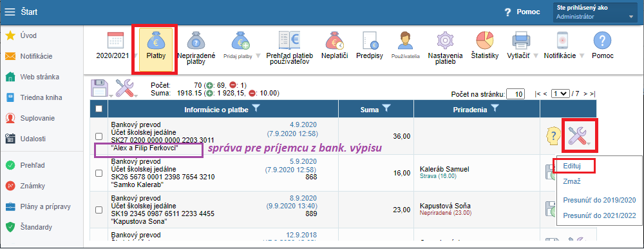644x249 pixels.
Task: Check the Alex a Filip Ferkovci payment row
Action: coord(99,136)
